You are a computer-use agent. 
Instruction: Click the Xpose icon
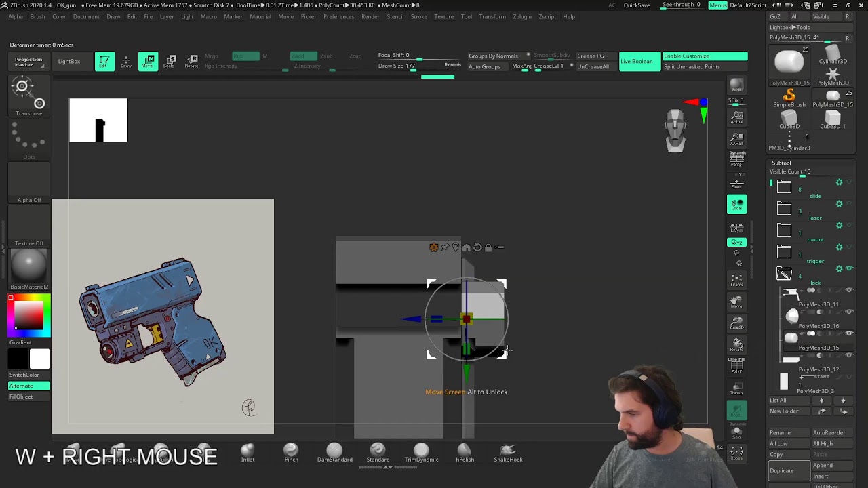[736, 453]
